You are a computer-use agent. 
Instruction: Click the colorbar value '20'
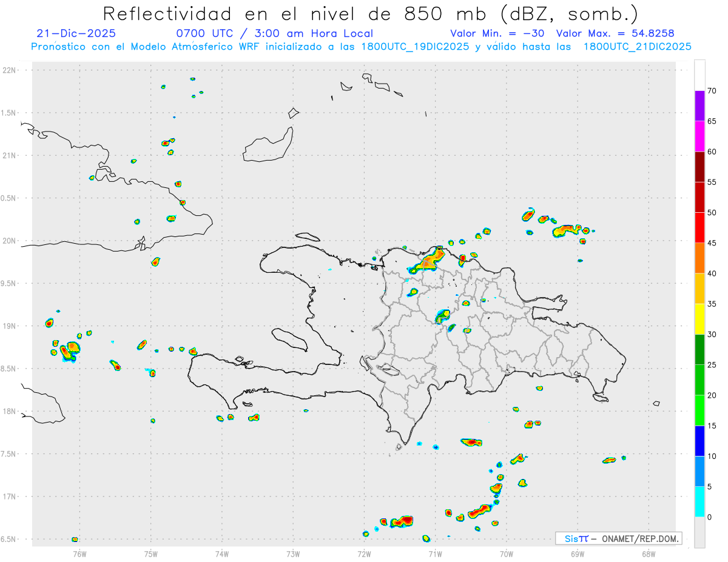pos(712,395)
